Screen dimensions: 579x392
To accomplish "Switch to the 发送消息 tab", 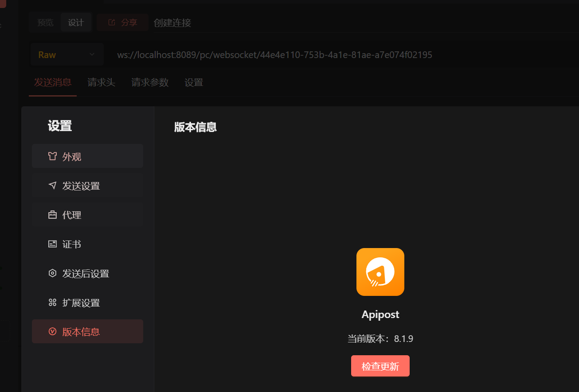I will [x=53, y=82].
